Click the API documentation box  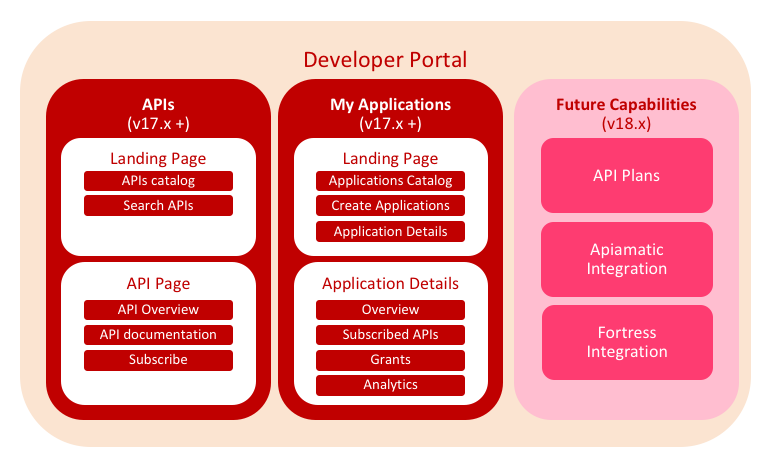pyautogui.click(x=158, y=335)
